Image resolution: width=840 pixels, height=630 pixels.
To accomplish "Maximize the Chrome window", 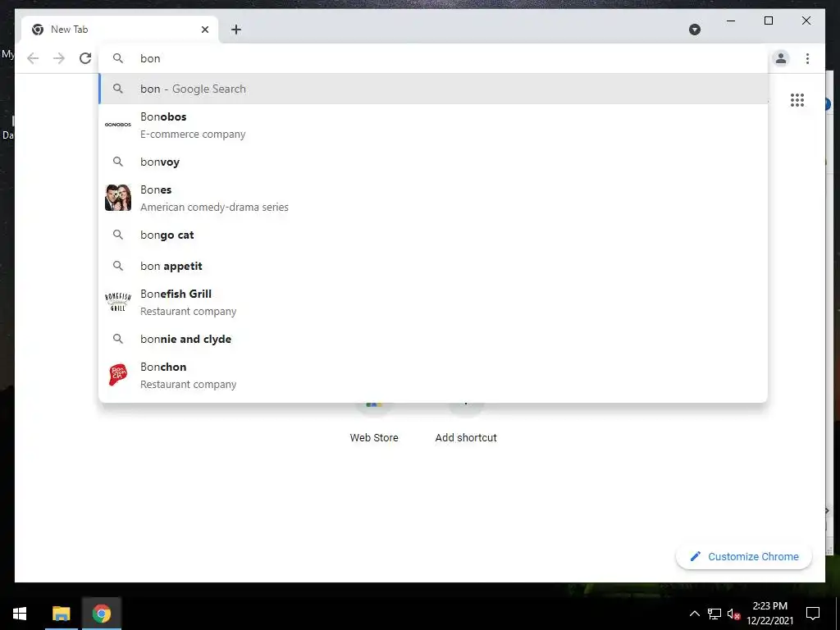I will (768, 21).
